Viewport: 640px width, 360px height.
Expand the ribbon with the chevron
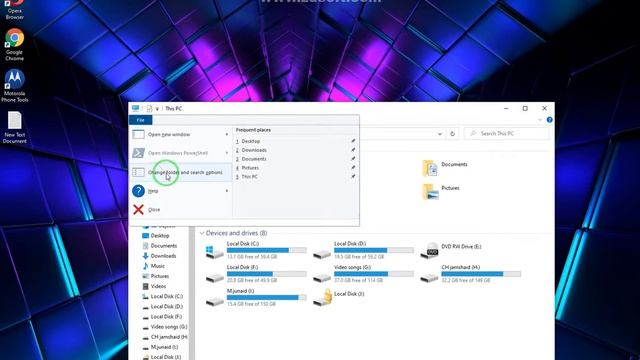(x=540, y=120)
